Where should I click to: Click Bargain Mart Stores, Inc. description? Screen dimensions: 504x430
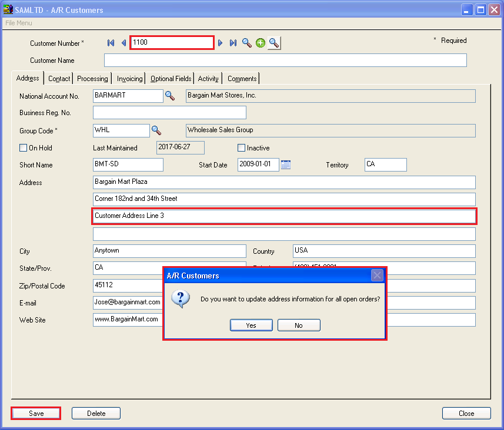click(x=331, y=96)
